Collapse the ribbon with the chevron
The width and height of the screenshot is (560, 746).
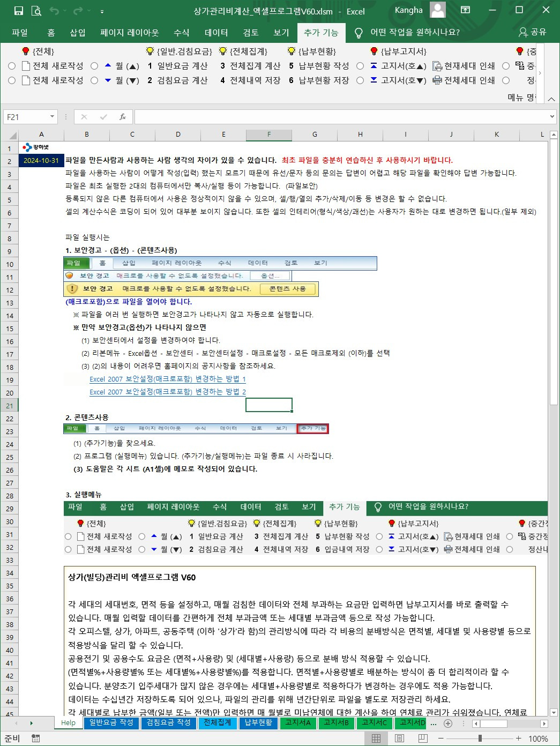click(551, 99)
